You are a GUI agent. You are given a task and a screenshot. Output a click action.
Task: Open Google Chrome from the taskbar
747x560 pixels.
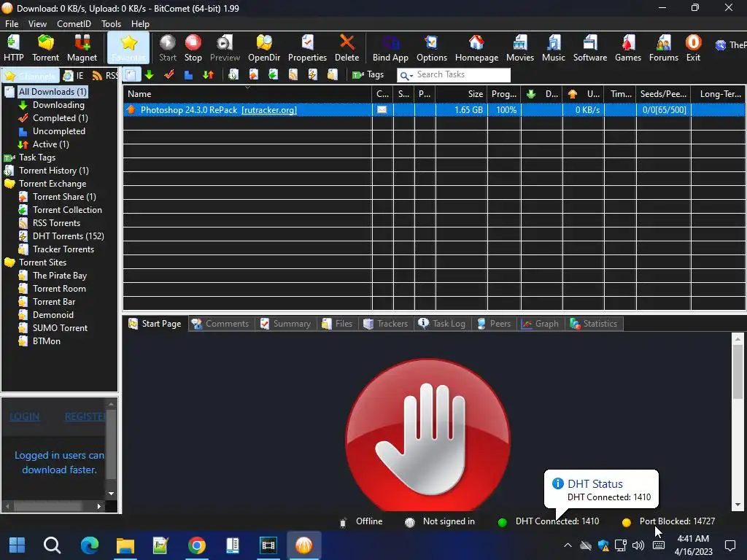197,545
